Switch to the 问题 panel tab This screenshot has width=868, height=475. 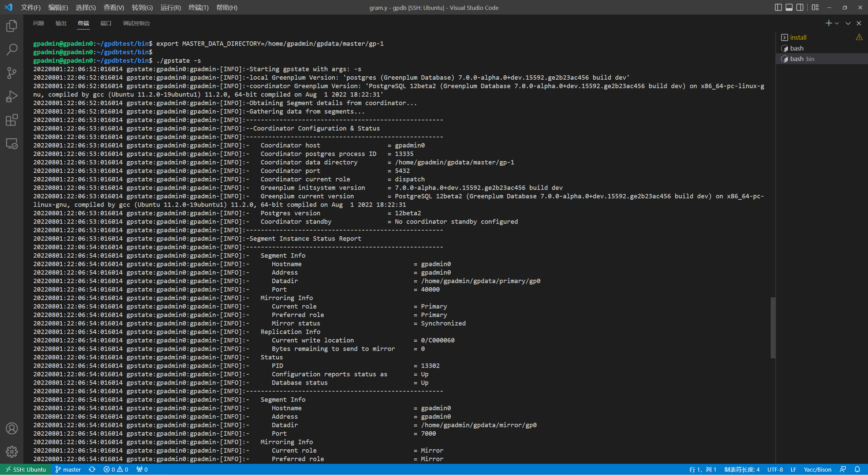tap(39, 23)
